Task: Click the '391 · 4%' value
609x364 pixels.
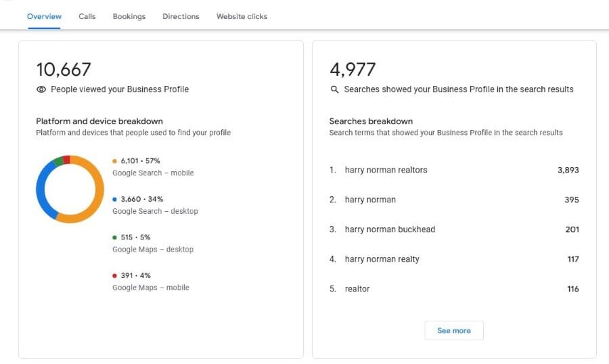Action: [135, 275]
